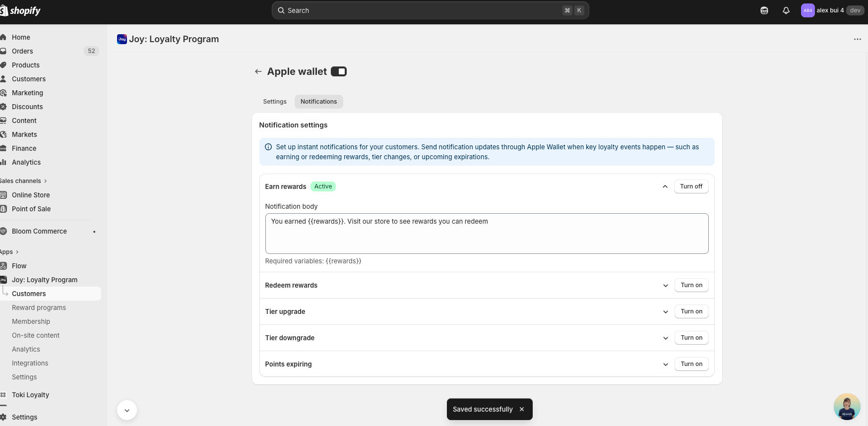Open the Sidekick assistant icon in top bar
This screenshot has height=426, width=868.
click(x=764, y=10)
